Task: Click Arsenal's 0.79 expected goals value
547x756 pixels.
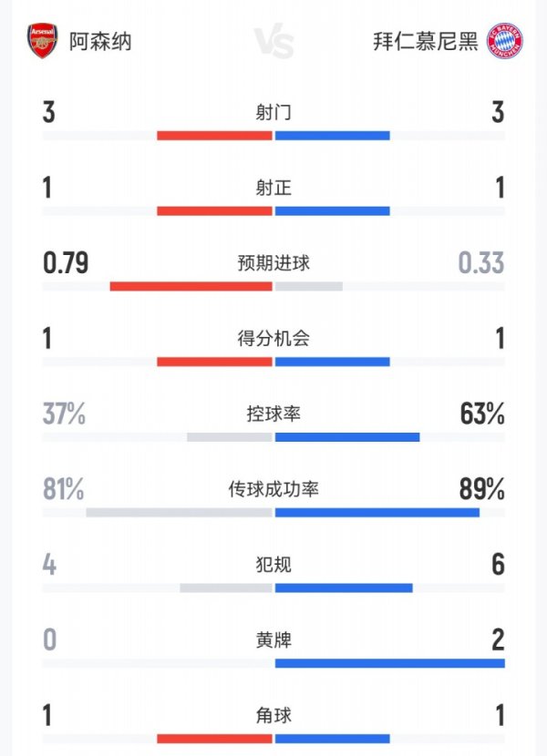Action: (66, 264)
